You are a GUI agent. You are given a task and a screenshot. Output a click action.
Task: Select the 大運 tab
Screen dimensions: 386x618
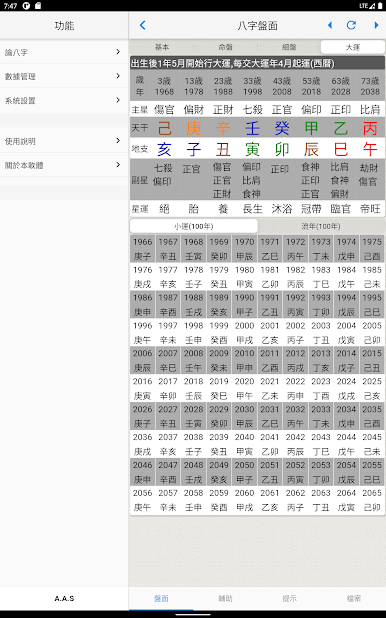pos(353,47)
